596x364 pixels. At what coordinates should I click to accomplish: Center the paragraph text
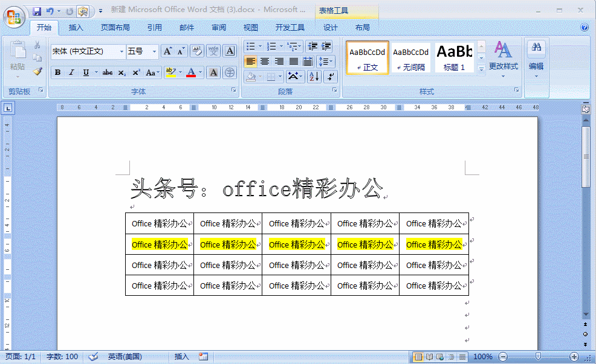(x=265, y=62)
